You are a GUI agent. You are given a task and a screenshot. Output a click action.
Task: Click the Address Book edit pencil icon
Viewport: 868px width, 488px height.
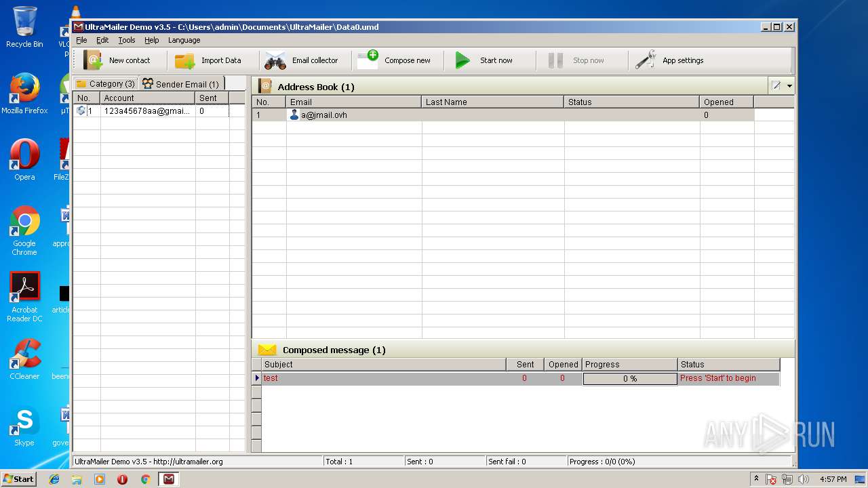click(x=776, y=86)
